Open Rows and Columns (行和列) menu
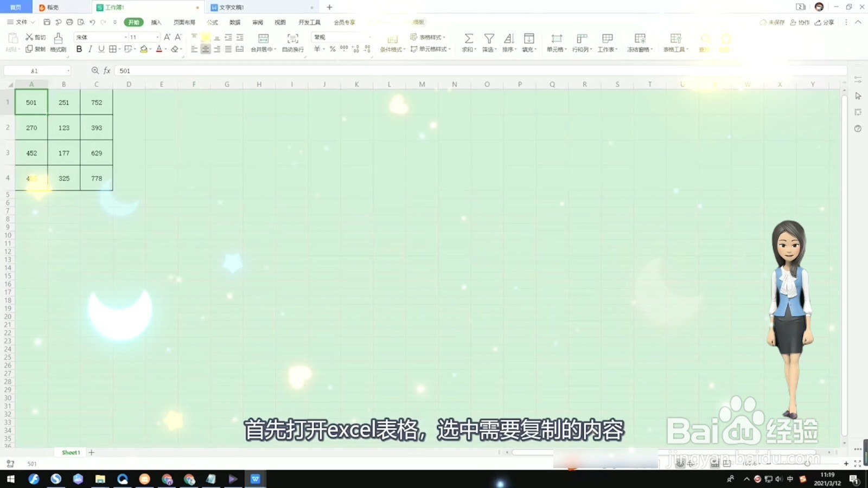Viewport: 868px width, 488px height. (582, 42)
